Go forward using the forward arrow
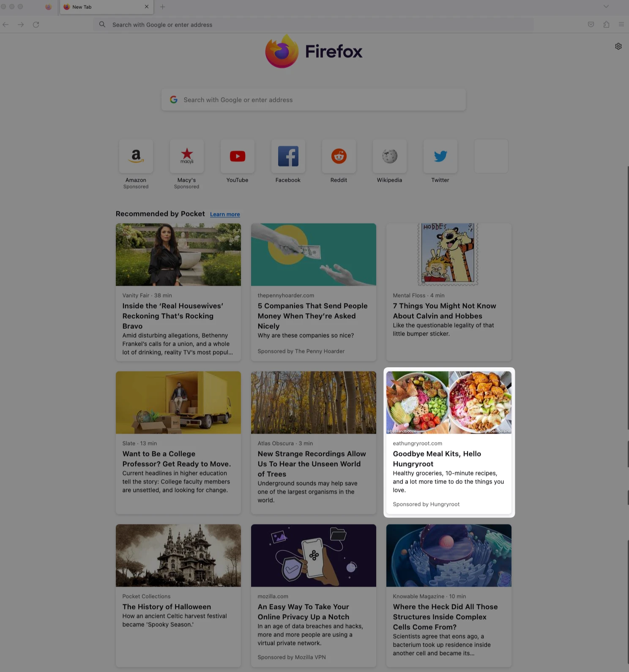The image size is (629, 672). [21, 25]
